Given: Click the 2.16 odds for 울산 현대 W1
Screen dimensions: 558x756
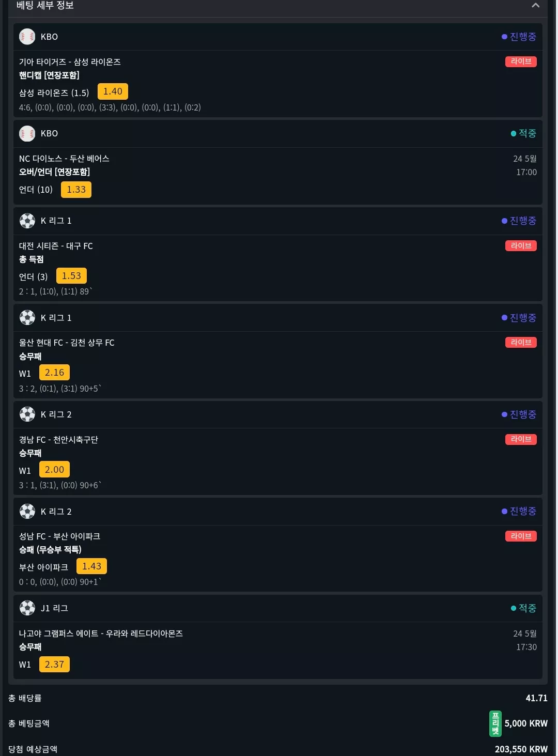Looking at the screenshot, I should [x=54, y=373].
